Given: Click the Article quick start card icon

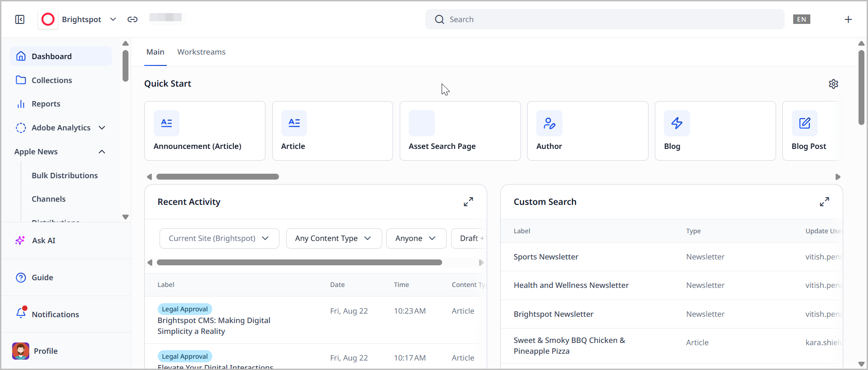Looking at the screenshot, I should (294, 123).
